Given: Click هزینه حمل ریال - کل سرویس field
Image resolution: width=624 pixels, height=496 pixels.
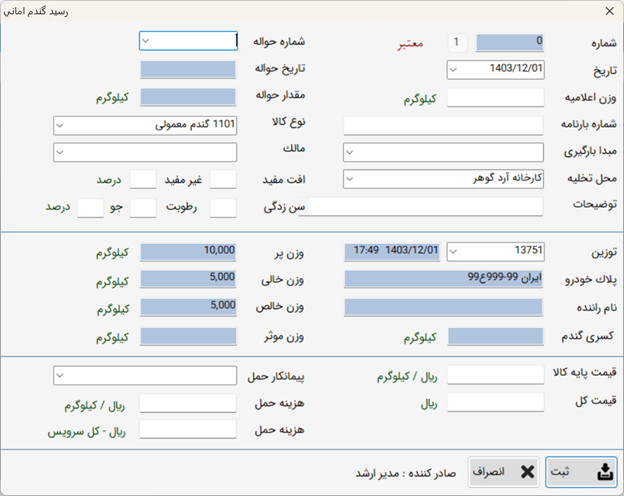Looking at the screenshot, I should pyautogui.click(x=188, y=430).
